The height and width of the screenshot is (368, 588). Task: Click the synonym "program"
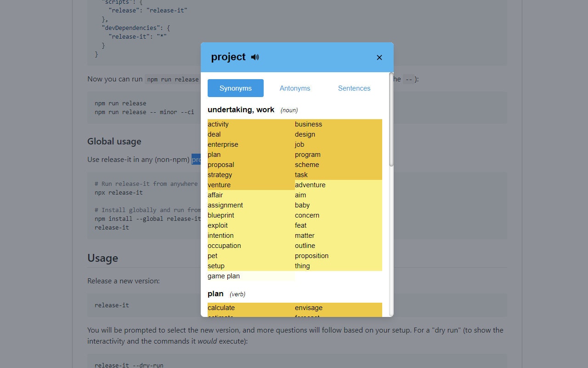pos(308,155)
